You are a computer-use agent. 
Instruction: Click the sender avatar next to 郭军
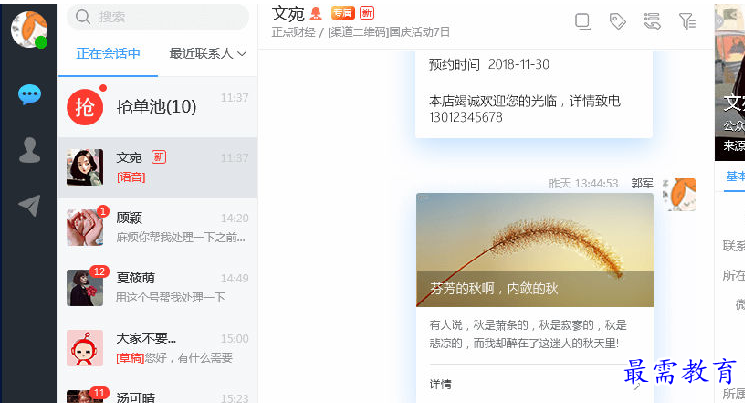tap(679, 194)
